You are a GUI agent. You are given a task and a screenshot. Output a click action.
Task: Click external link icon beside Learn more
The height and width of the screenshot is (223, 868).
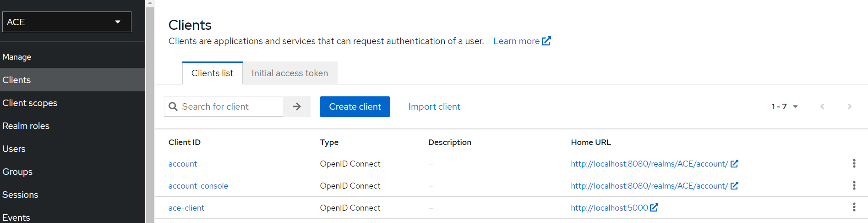(x=546, y=41)
